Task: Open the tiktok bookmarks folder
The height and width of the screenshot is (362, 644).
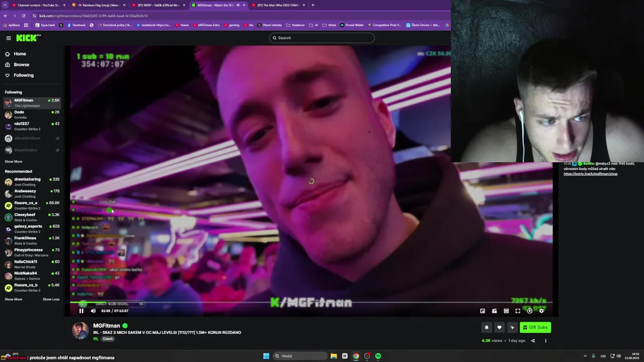Action: (330, 25)
